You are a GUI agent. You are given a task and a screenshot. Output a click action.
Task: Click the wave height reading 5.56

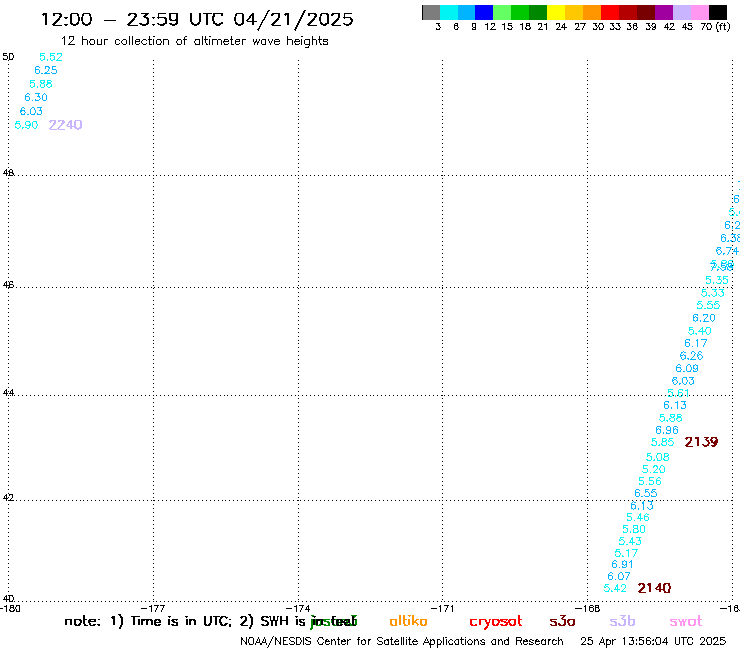point(650,481)
